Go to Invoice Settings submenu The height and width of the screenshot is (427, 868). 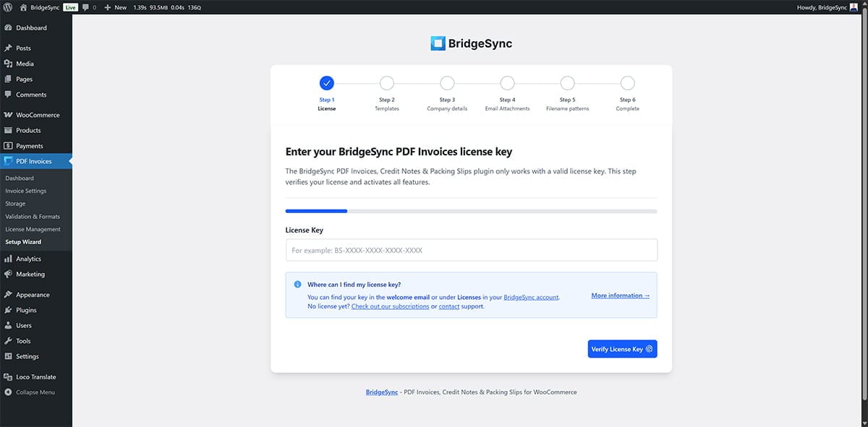pos(25,191)
